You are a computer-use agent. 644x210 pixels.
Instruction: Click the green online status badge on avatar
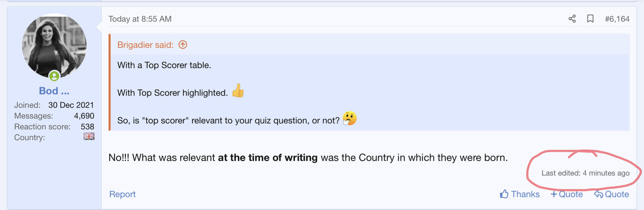54,76
